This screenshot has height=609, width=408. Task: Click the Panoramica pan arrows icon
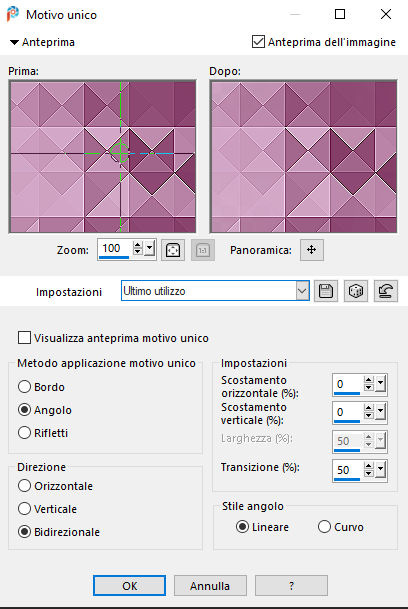tap(312, 250)
